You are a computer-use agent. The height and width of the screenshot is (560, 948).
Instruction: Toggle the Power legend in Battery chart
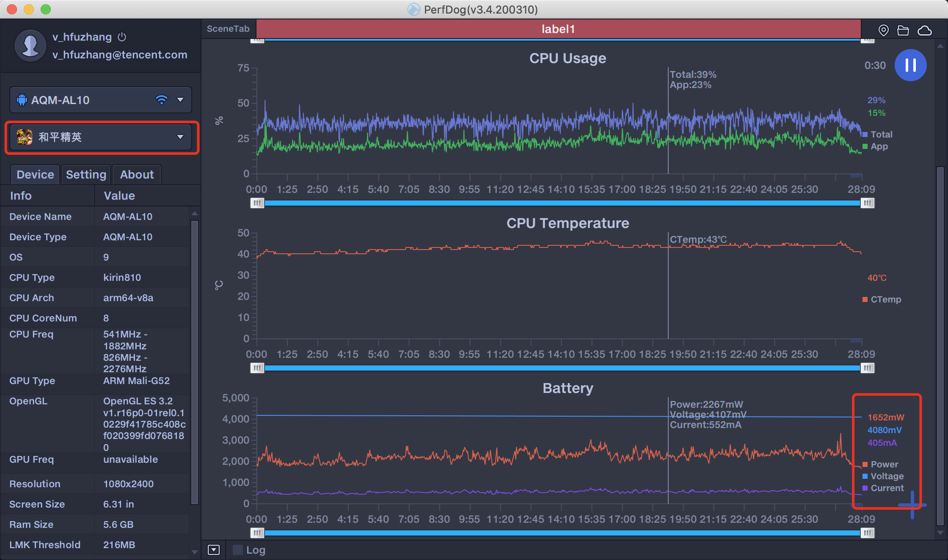click(880, 464)
